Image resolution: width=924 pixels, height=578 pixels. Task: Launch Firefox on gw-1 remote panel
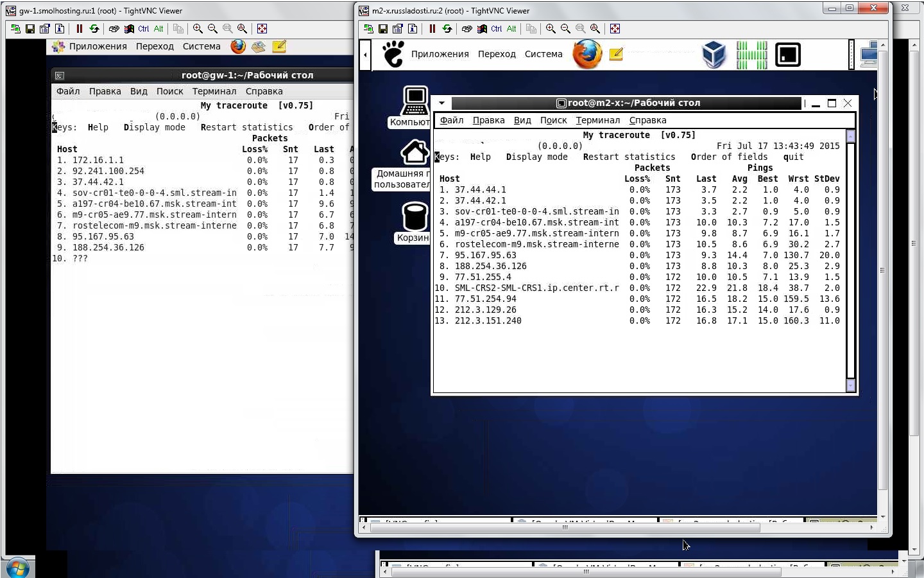(x=238, y=46)
